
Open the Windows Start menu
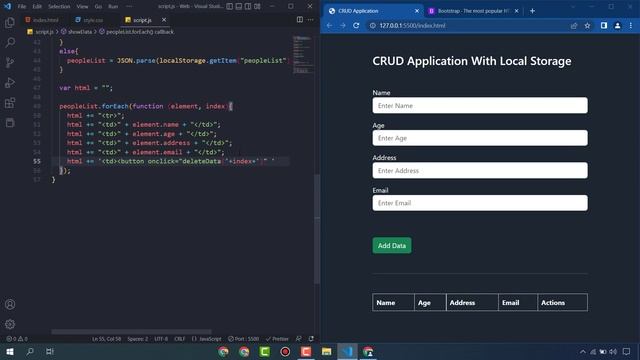9,351
